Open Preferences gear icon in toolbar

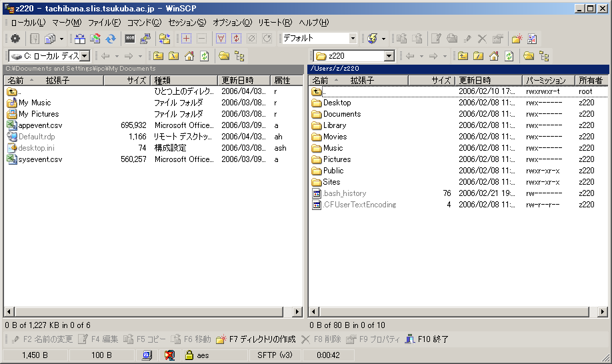click(15, 39)
